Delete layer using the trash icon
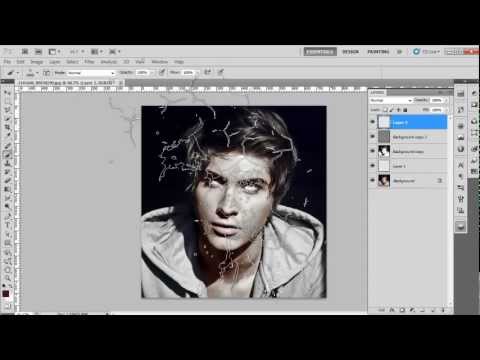Image resolution: width=480 pixels, height=360 pixels. click(x=443, y=310)
